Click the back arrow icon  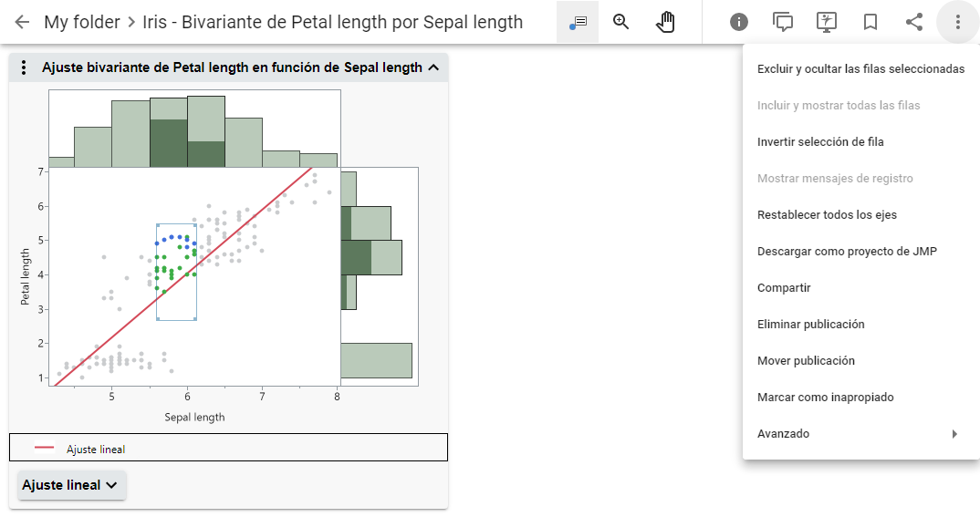(22, 22)
